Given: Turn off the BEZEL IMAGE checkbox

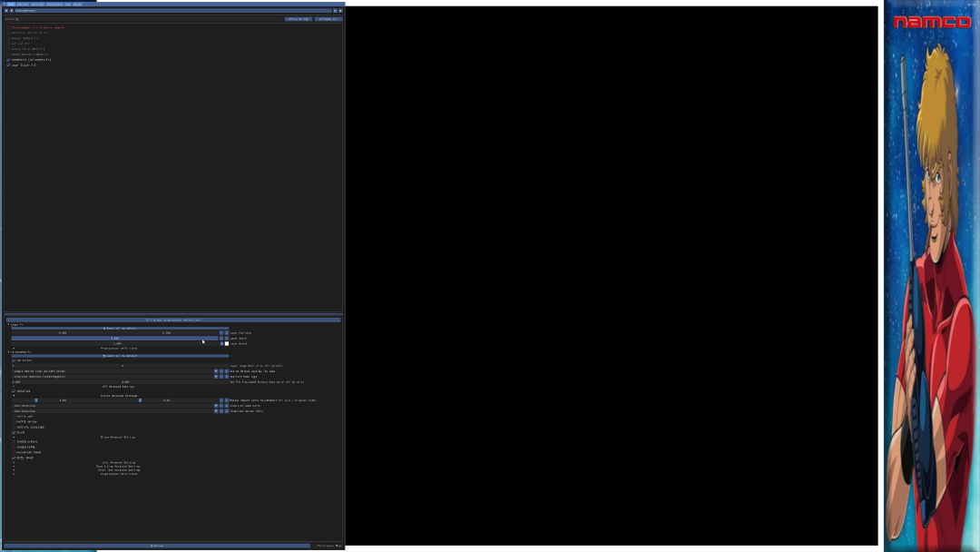Looking at the screenshot, I should tap(14, 458).
